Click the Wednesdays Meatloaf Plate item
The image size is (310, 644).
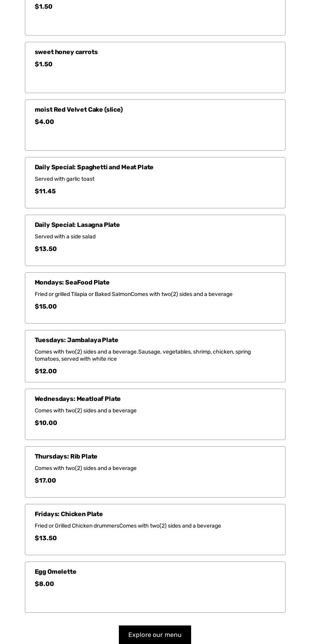pyautogui.click(x=155, y=414)
